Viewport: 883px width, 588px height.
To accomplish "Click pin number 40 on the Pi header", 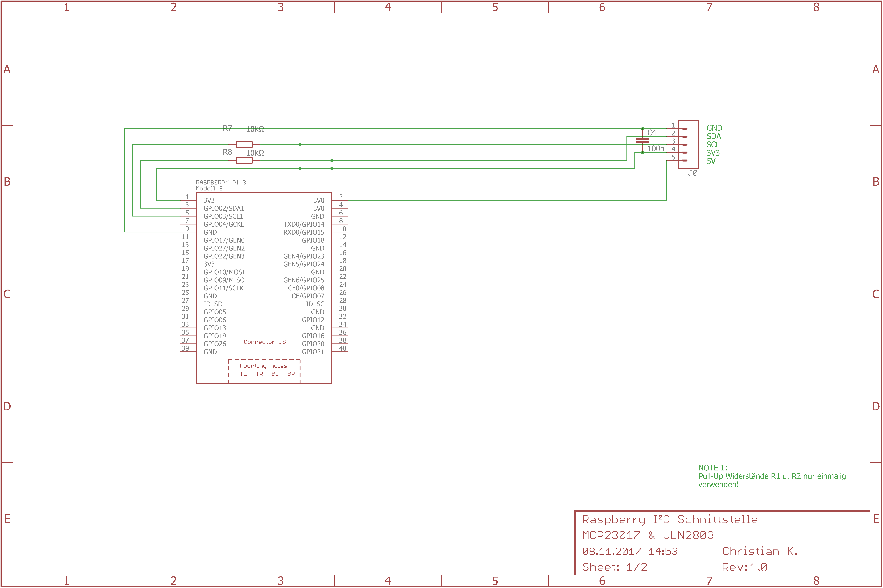I will point(343,348).
